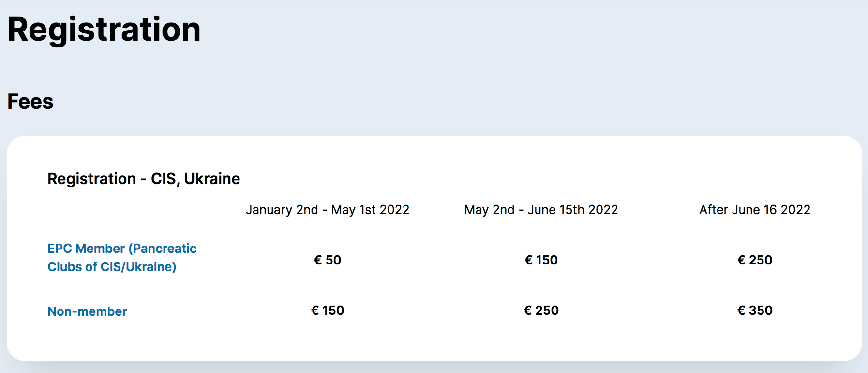Viewport: 868px width, 373px height.
Task: Select the January 2nd - May 1st 2022 column header
Action: (328, 210)
